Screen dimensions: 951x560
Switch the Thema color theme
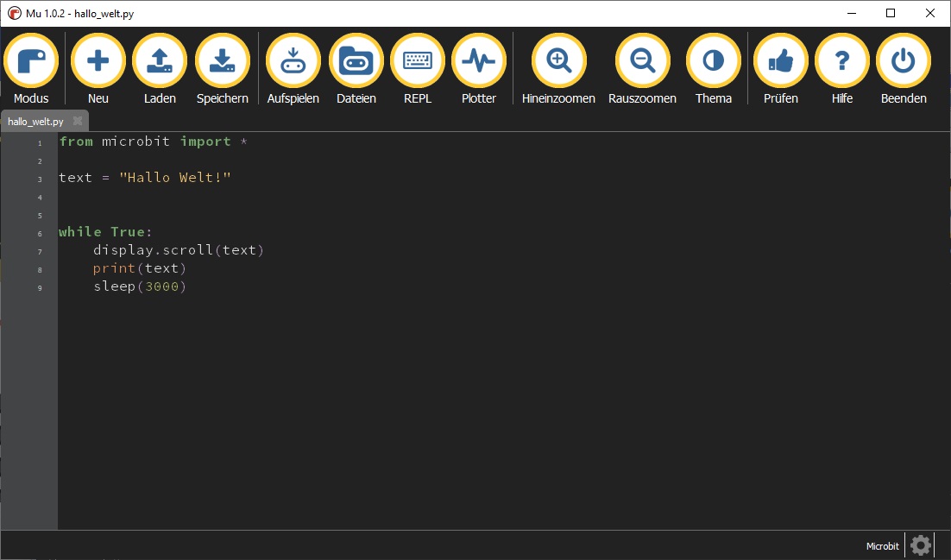tap(713, 69)
